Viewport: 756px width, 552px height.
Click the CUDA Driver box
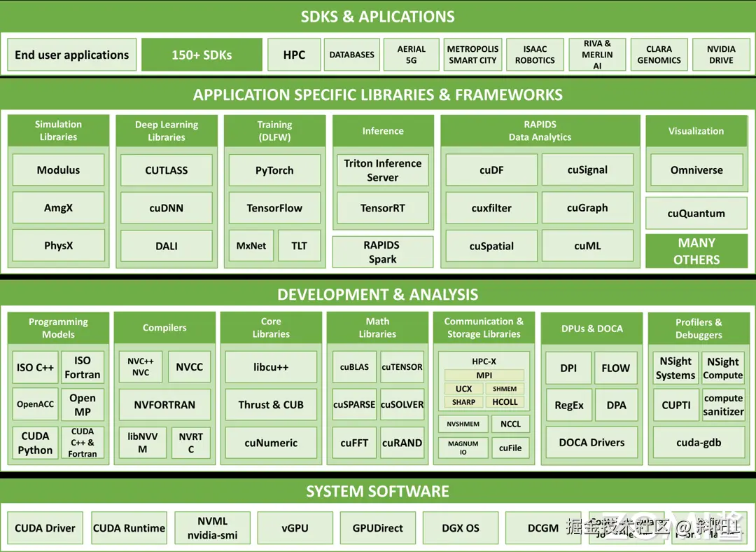pos(45,528)
